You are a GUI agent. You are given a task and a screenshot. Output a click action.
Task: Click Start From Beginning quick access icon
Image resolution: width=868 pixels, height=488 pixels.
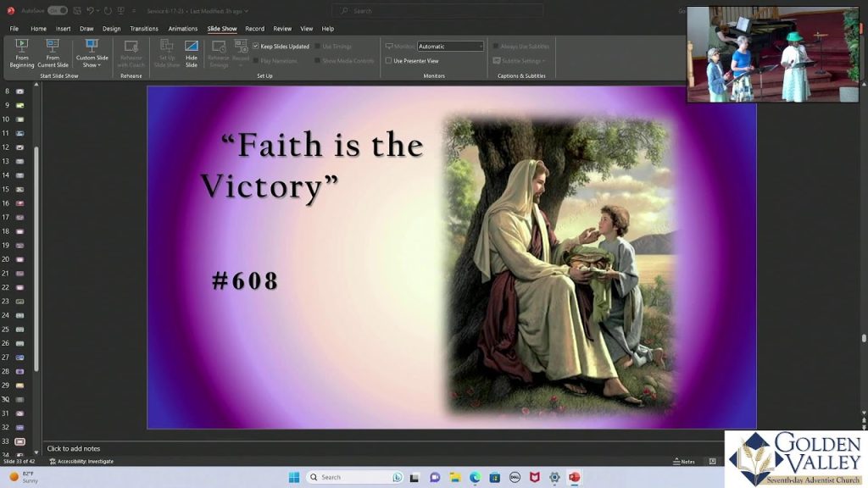coord(120,10)
